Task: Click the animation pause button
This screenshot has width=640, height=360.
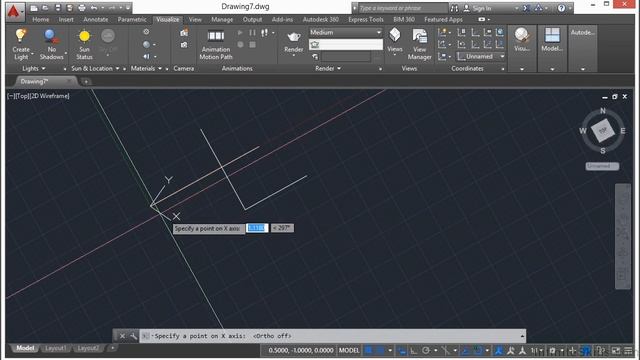Action: [252, 33]
